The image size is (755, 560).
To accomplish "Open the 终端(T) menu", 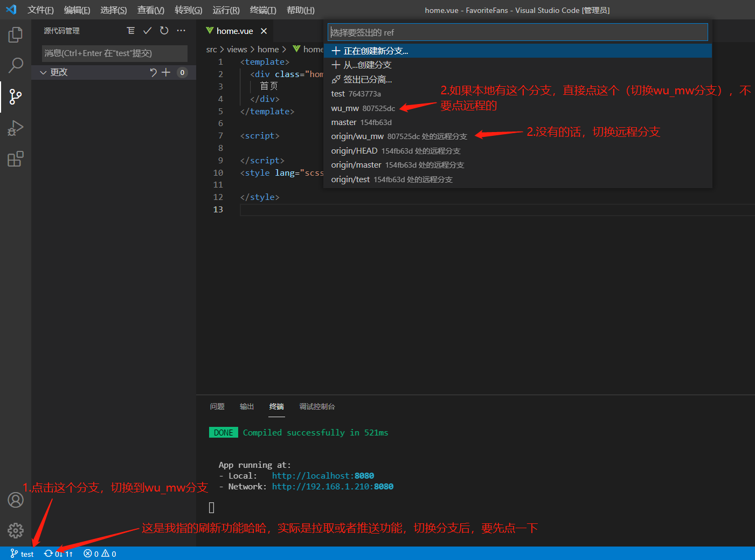I will coord(263,10).
